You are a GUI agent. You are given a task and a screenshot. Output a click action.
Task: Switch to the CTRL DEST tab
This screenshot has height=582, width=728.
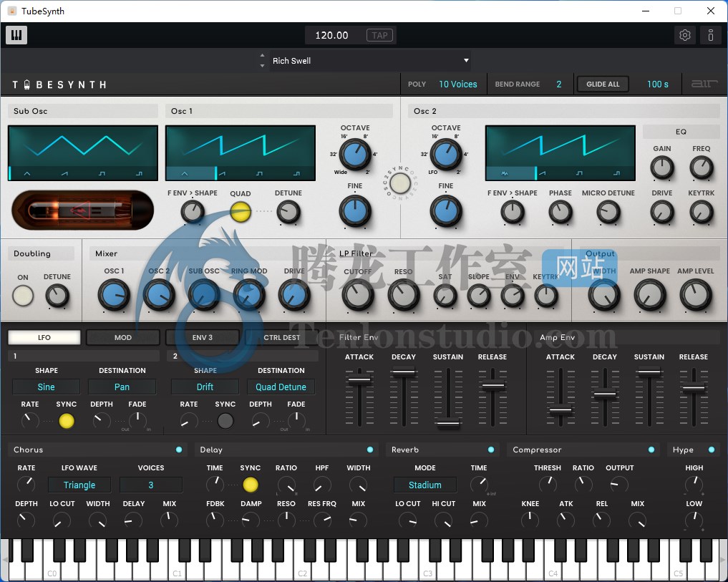coord(282,337)
